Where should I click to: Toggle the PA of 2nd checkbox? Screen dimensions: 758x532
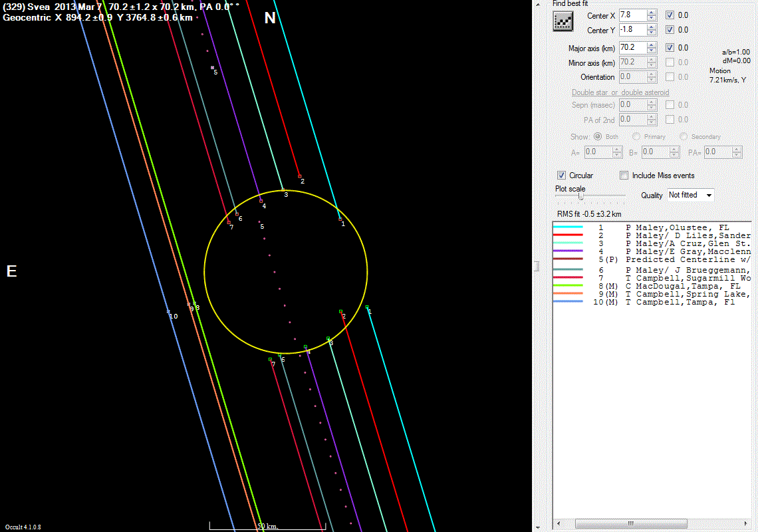pos(670,119)
